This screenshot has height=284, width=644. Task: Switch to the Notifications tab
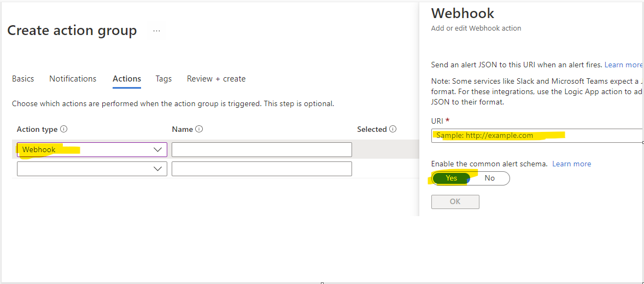pyautogui.click(x=73, y=79)
